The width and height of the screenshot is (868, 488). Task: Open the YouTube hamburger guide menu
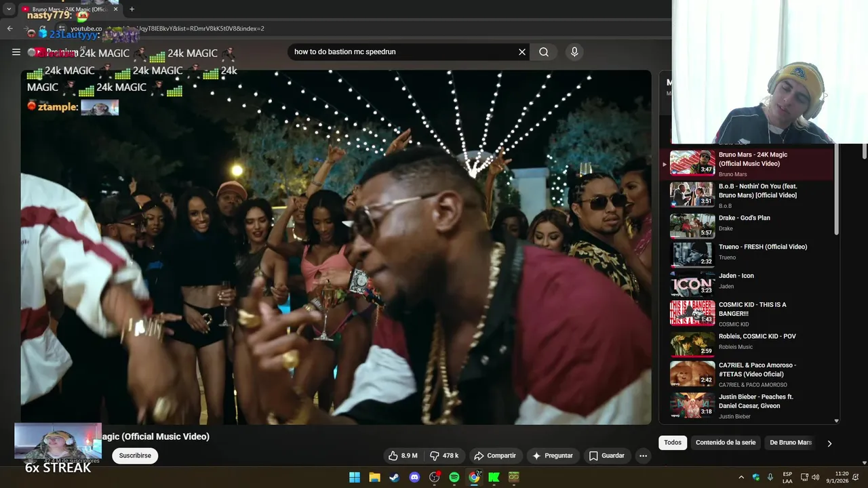tap(16, 52)
